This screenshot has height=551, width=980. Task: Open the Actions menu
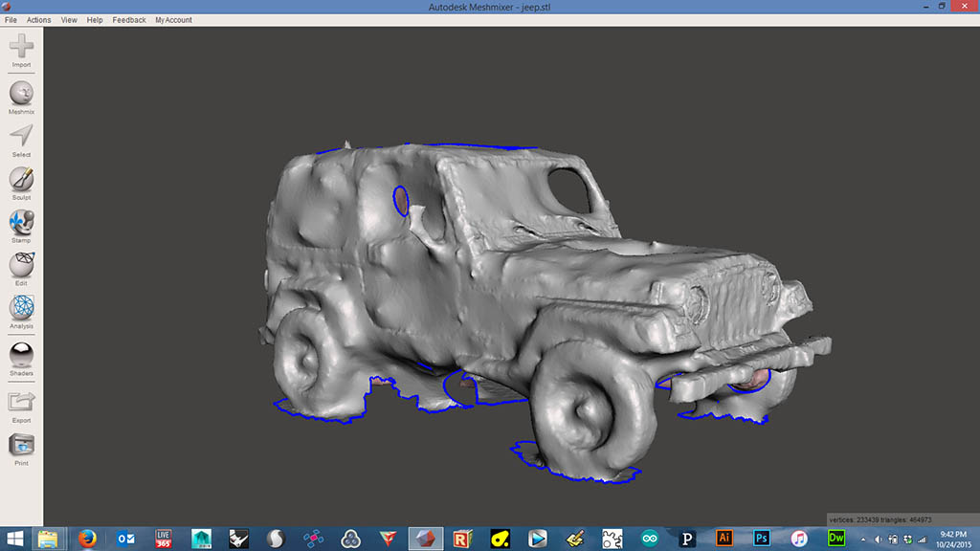[x=39, y=20]
